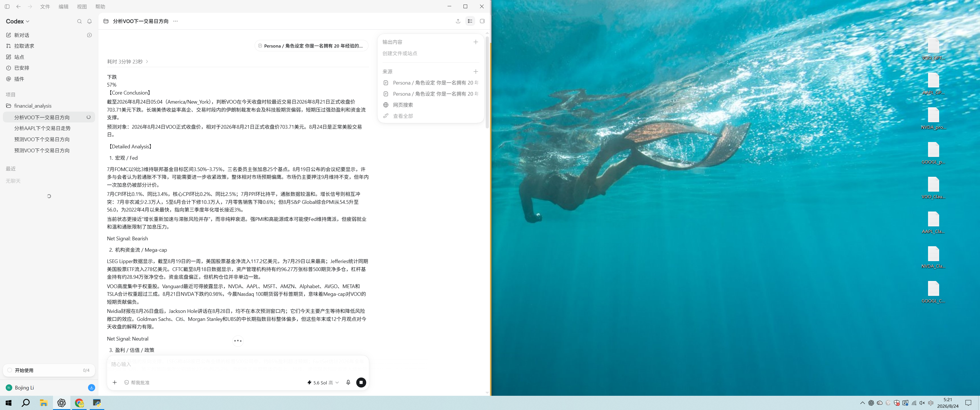Open the 文件 menu

coord(45,7)
